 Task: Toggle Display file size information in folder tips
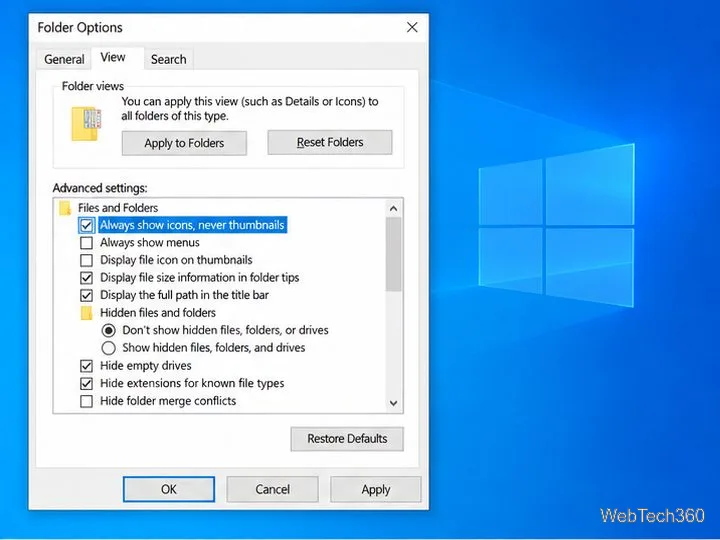(x=86, y=278)
